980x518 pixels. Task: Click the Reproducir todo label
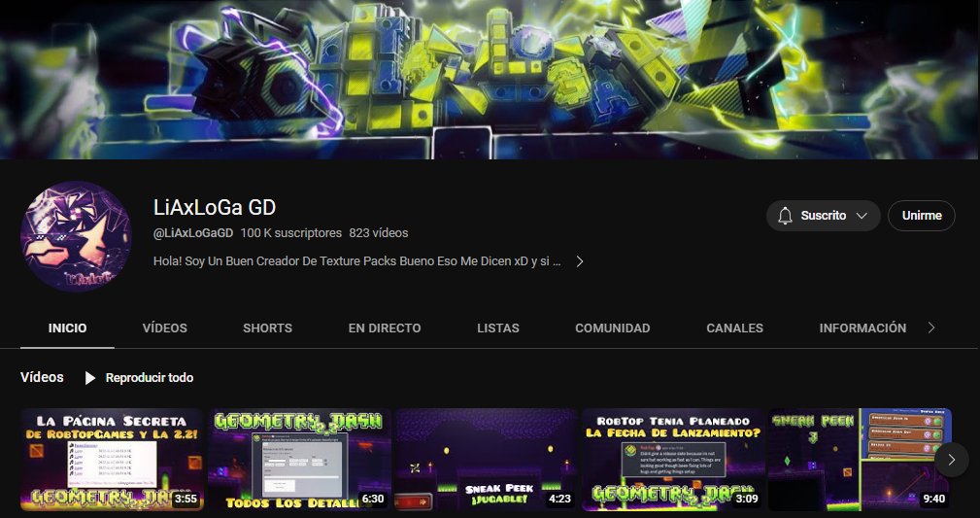point(150,378)
